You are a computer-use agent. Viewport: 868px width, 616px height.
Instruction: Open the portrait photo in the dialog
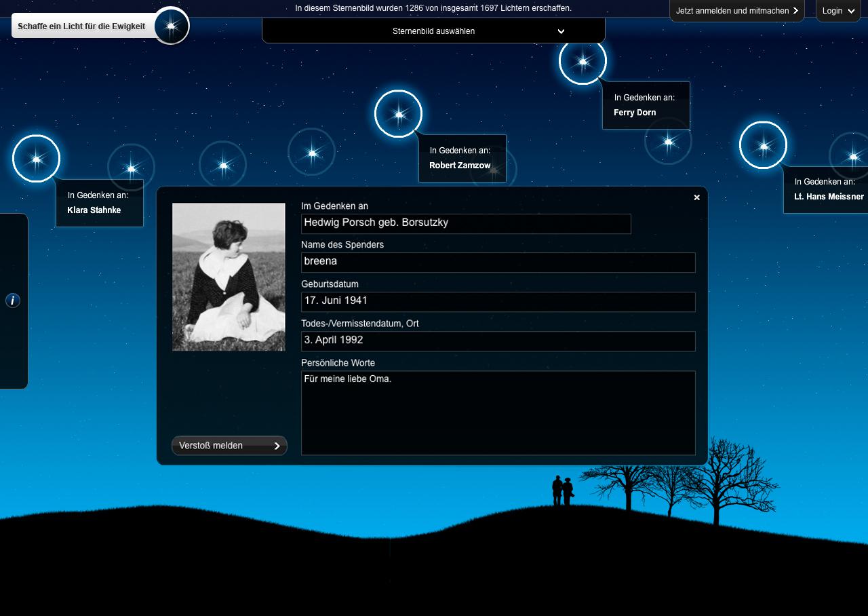(229, 277)
